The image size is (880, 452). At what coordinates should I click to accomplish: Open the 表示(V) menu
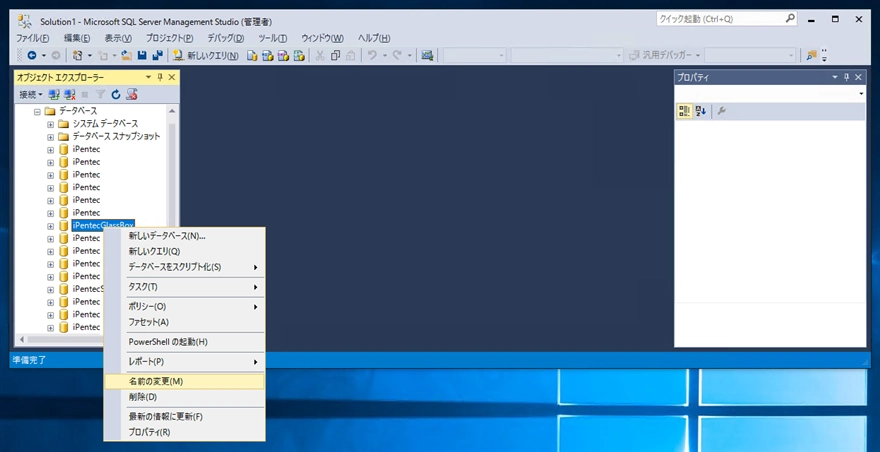point(118,38)
